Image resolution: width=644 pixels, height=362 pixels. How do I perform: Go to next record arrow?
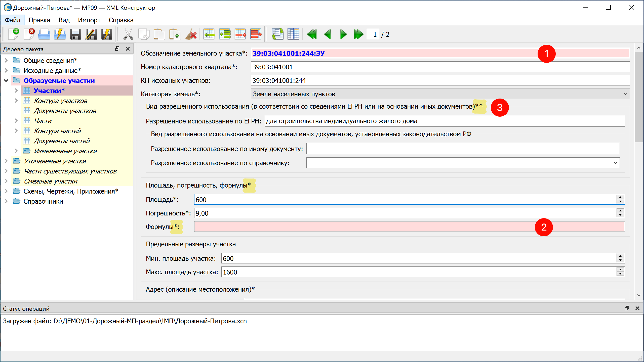tap(343, 34)
